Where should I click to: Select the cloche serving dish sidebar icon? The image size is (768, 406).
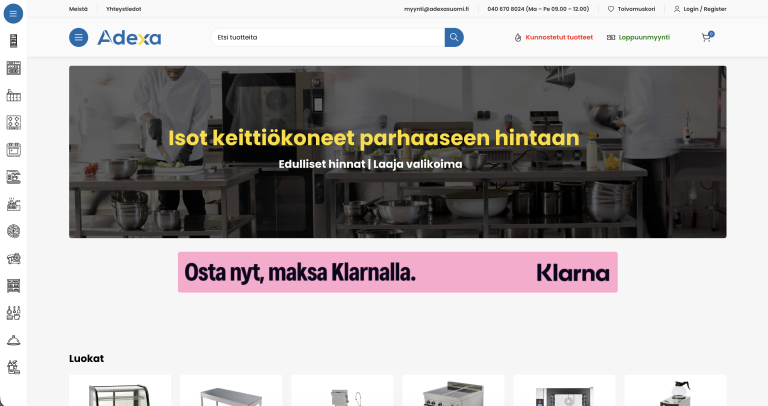(x=14, y=340)
